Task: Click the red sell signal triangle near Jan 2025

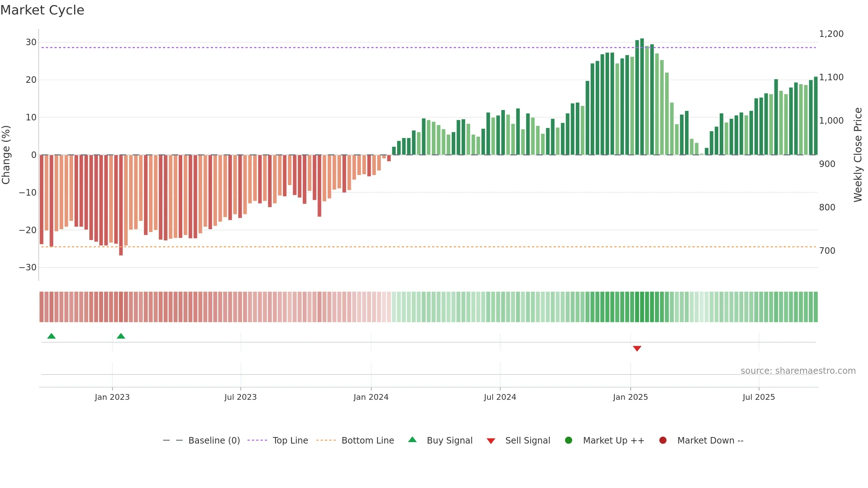Action: click(637, 348)
